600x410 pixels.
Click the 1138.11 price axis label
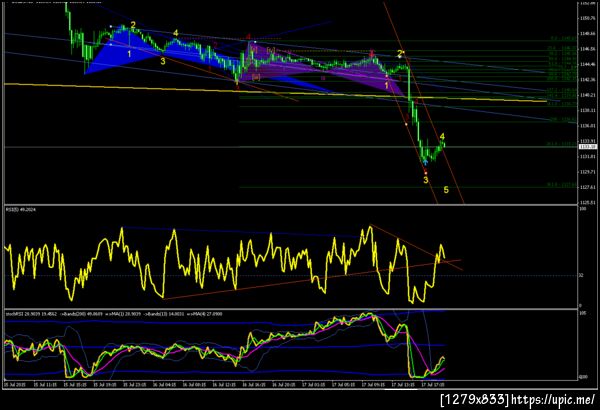click(x=588, y=110)
